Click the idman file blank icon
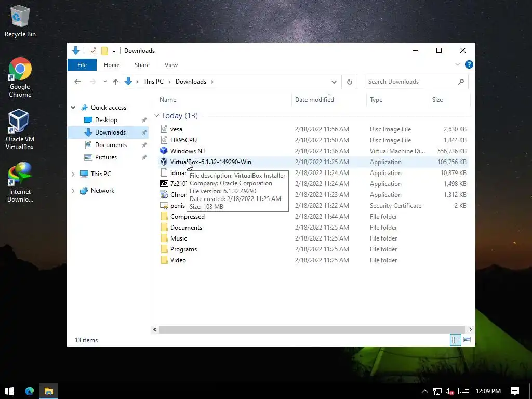 click(x=164, y=172)
